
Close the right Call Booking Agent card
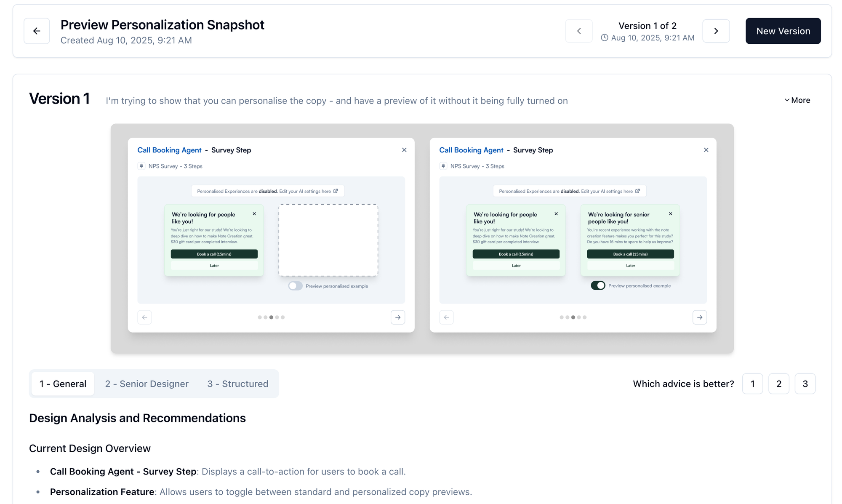coord(706,150)
